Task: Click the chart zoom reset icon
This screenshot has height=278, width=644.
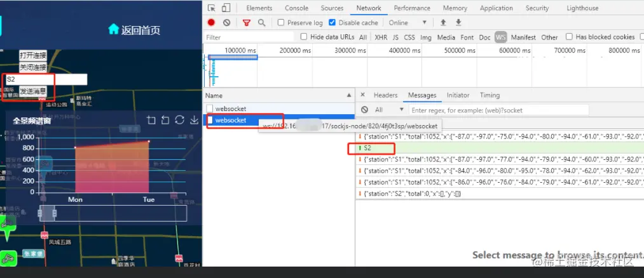Action: point(165,120)
